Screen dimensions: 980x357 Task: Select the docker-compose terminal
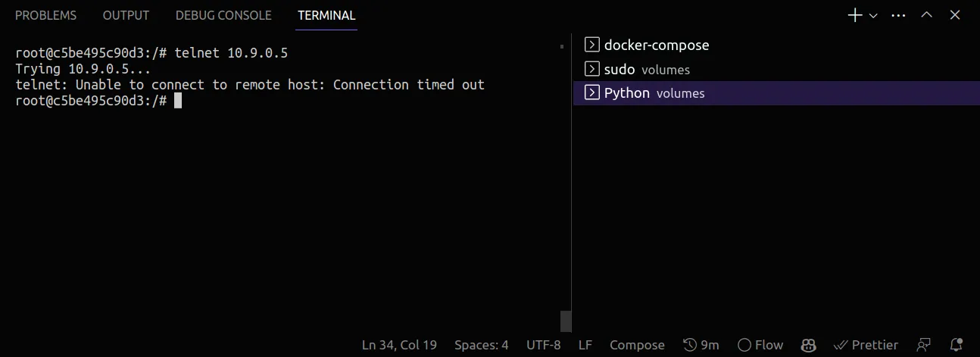pyautogui.click(x=656, y=45)
